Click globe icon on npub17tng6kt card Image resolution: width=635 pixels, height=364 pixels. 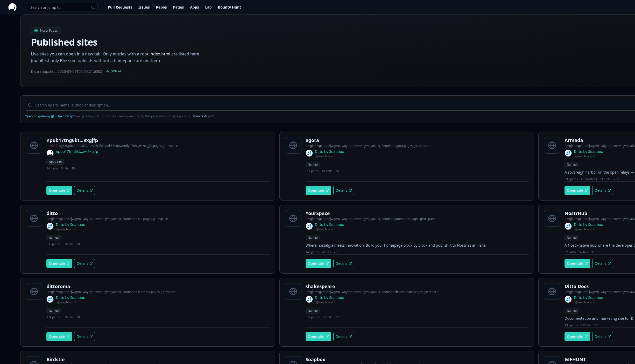tap(34, 145)
